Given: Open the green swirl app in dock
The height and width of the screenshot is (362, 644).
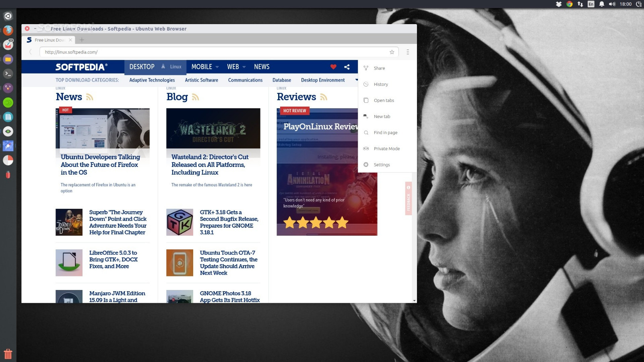Looking at the screenshot, I should click(x=8, y=103).
